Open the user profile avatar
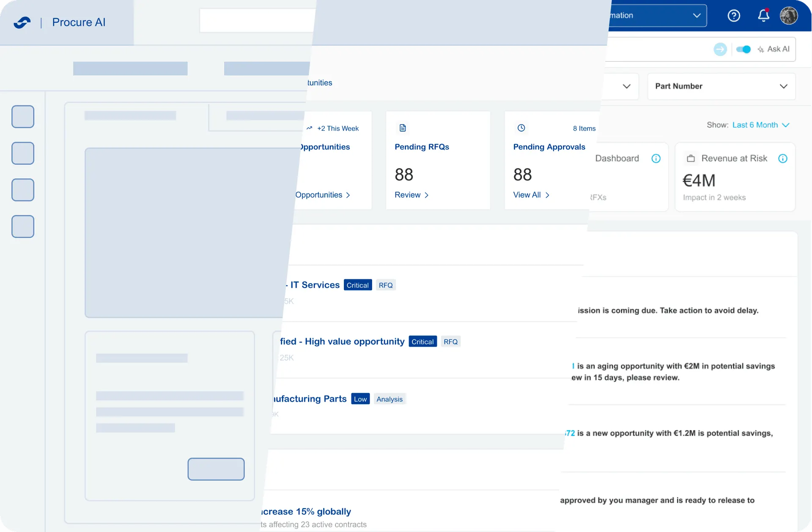 [789, 16]
